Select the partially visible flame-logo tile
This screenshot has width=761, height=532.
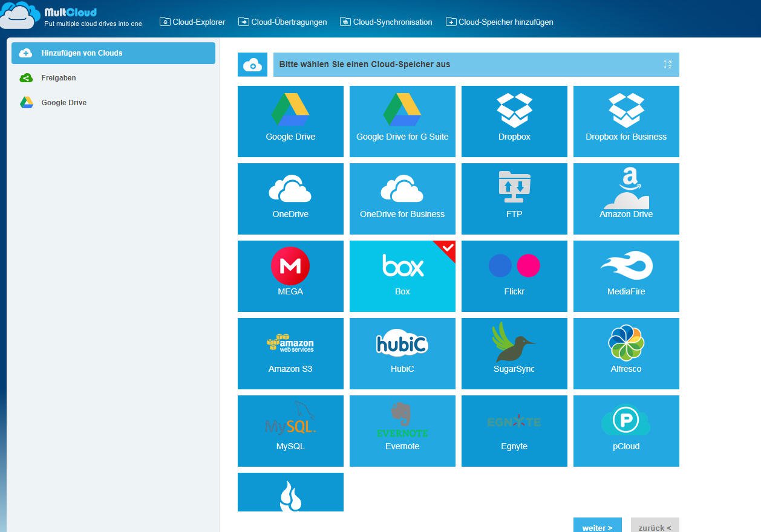coord(290,492)
